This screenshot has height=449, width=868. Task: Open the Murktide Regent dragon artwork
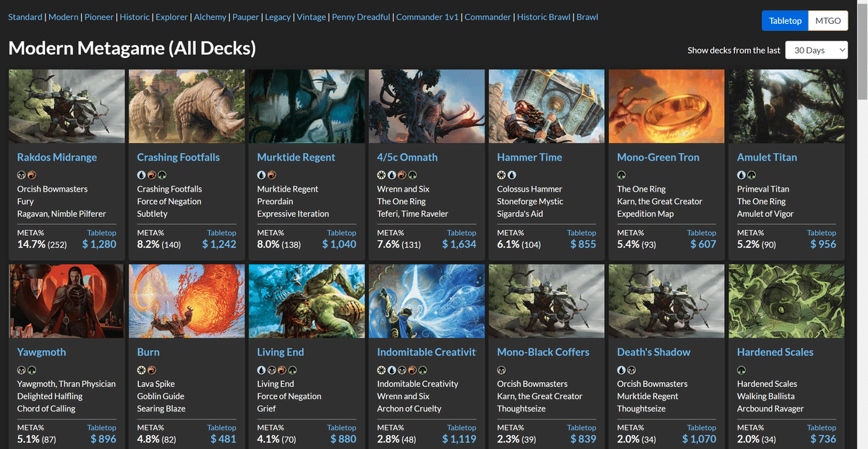[x=307, y=106]
